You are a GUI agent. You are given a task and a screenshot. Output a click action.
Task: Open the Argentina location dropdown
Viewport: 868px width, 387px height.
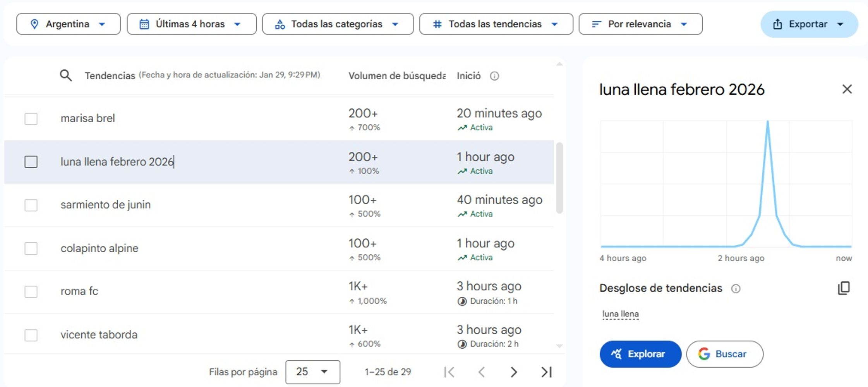point(69,24)
